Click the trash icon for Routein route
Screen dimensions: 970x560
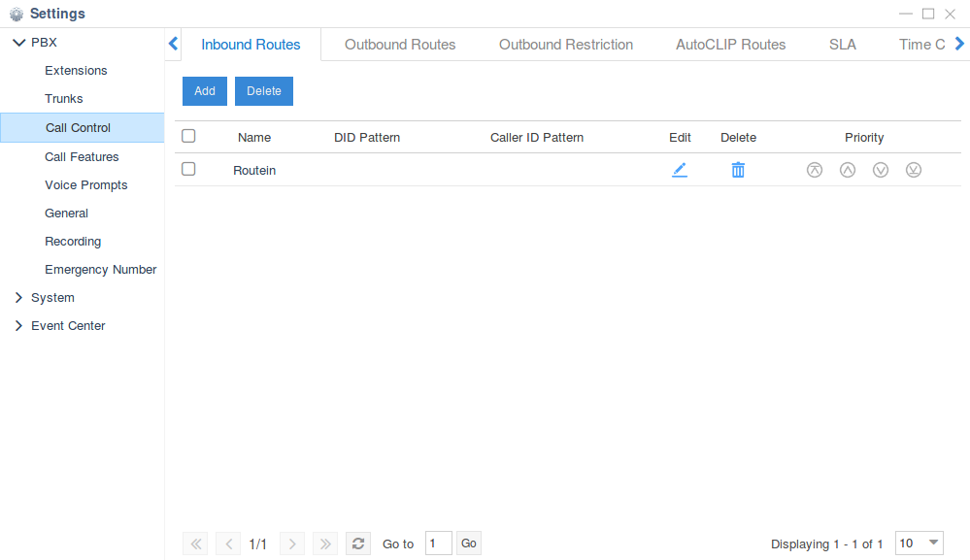pyautogui.click(x=738, y=170)
